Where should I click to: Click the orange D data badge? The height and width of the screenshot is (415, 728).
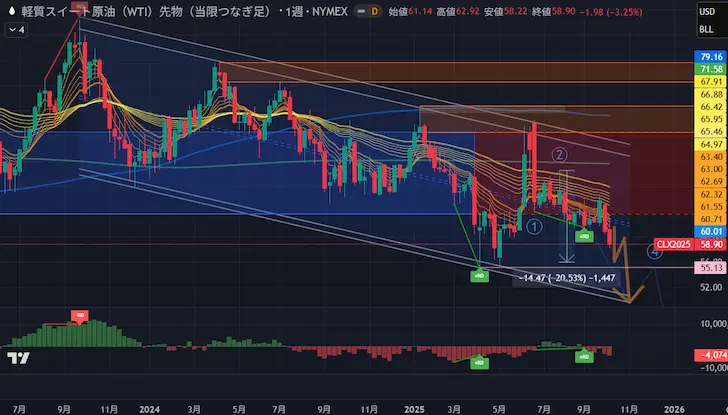[374, 12]
